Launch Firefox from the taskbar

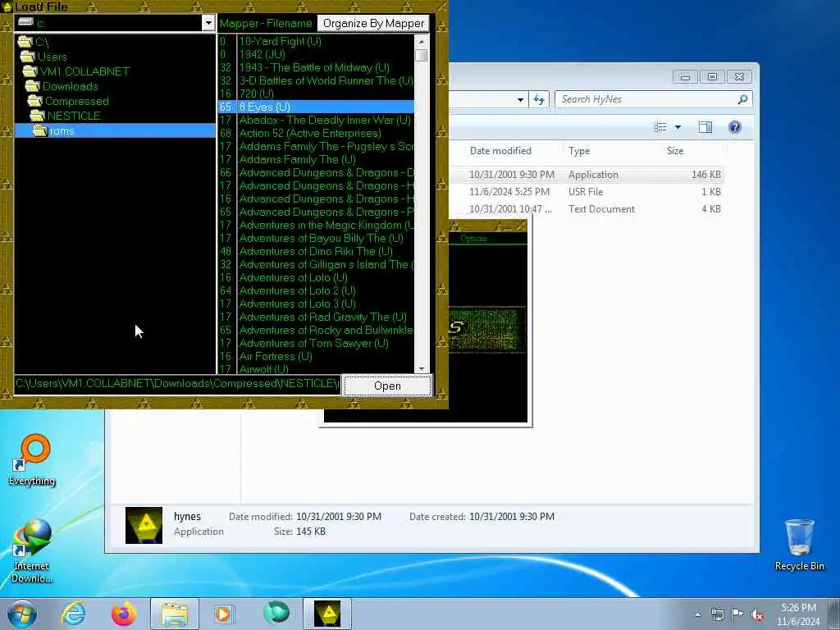123,614
